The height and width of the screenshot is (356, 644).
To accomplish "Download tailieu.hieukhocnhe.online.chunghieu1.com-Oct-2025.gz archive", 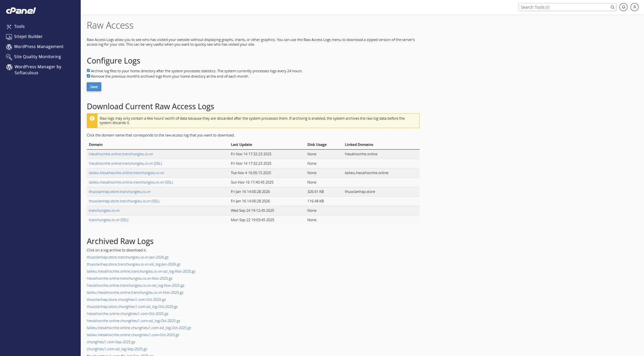I will (x=133, y=335).
